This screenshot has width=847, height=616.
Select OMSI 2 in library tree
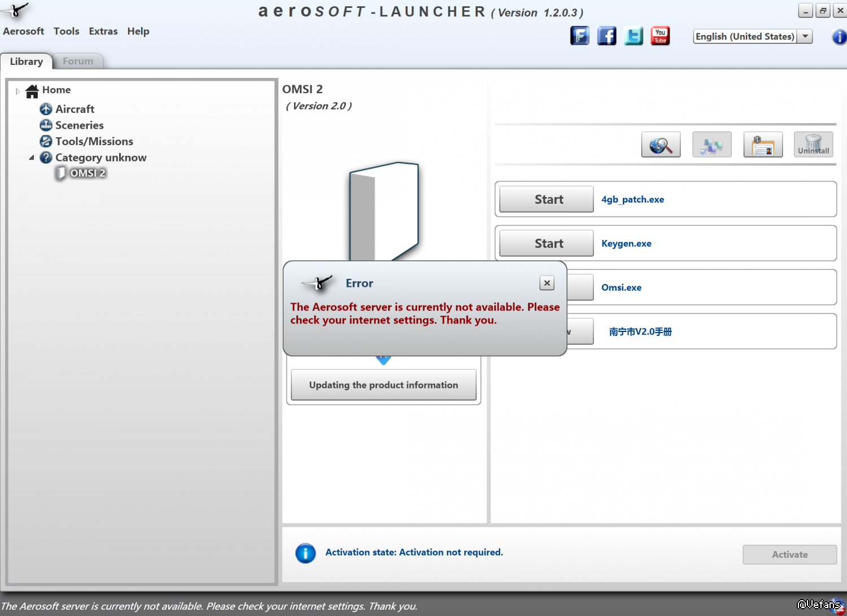point(88,173)
